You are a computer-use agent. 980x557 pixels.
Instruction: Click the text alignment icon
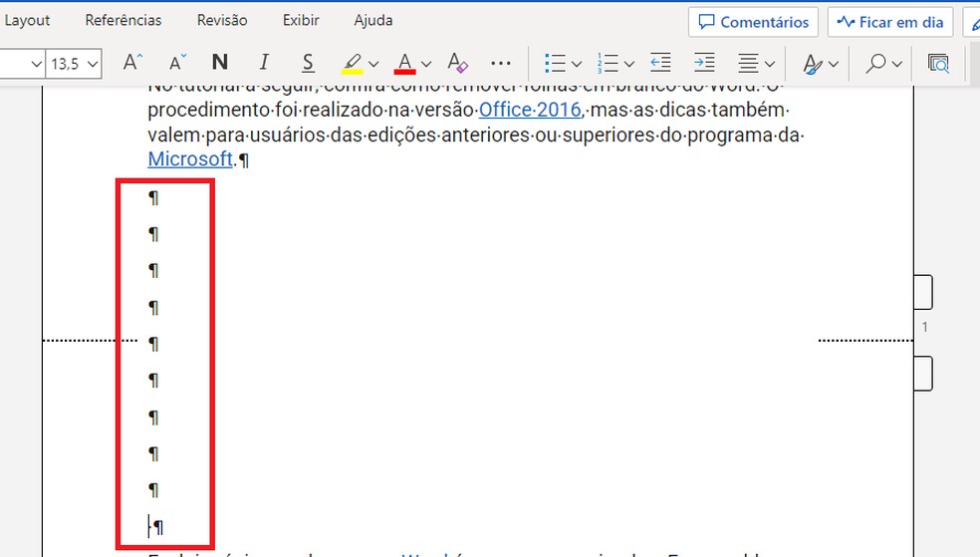[748, 63]
